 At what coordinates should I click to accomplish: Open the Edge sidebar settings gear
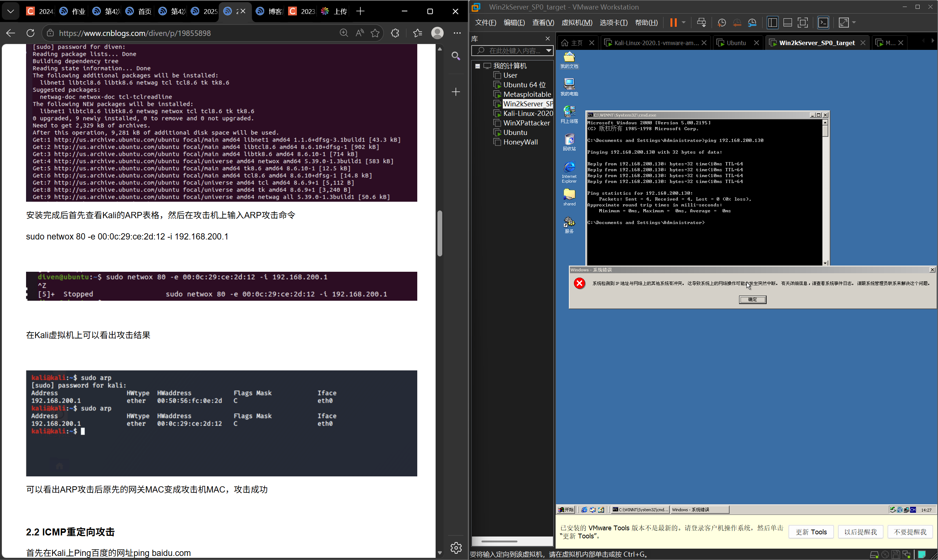coord(456,548)
